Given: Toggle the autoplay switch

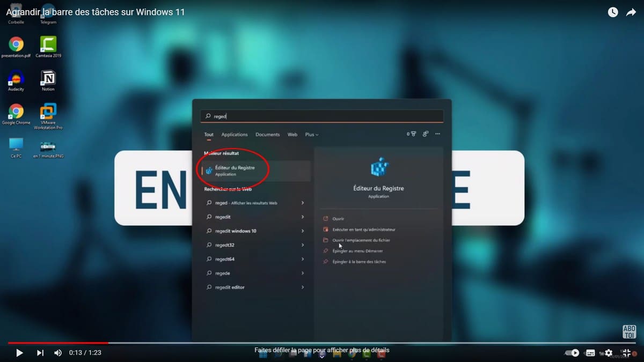Looking at the screenshot, I should tap(573, 353).
